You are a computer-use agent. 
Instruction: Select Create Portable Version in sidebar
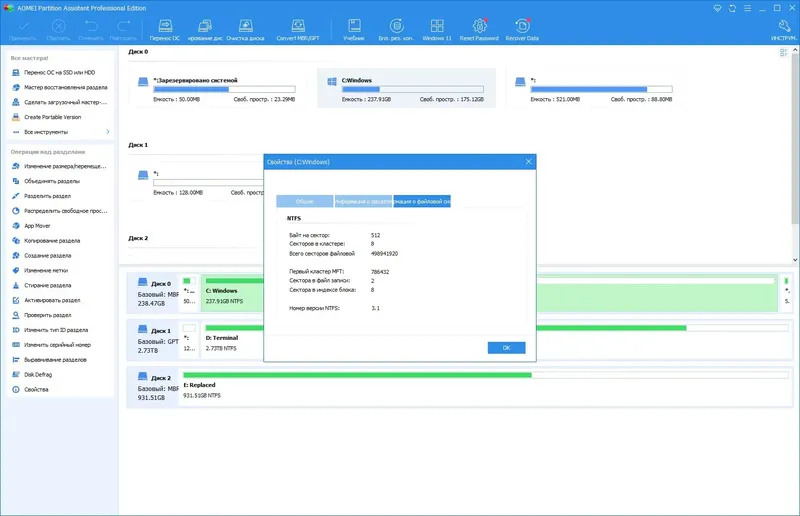pos(46,117)
